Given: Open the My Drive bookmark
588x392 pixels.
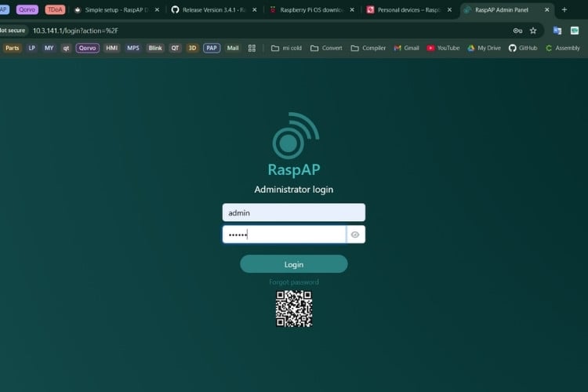Looking at the screenshot, I should 485,48.
